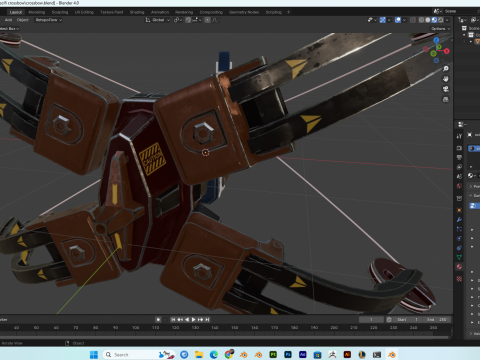
Task: Toggle proportional editing
Action: point(207,20)
